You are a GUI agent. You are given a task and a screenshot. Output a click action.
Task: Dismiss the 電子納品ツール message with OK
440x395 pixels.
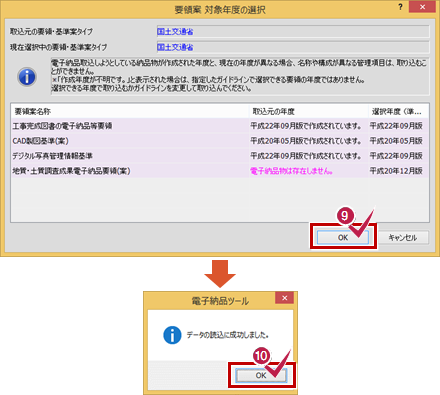[261, 375]
